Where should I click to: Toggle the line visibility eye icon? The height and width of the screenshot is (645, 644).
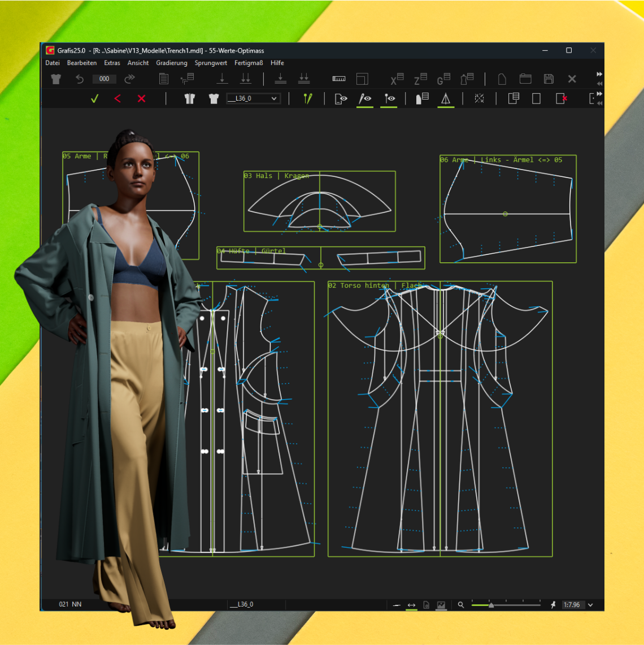[365, 99]
